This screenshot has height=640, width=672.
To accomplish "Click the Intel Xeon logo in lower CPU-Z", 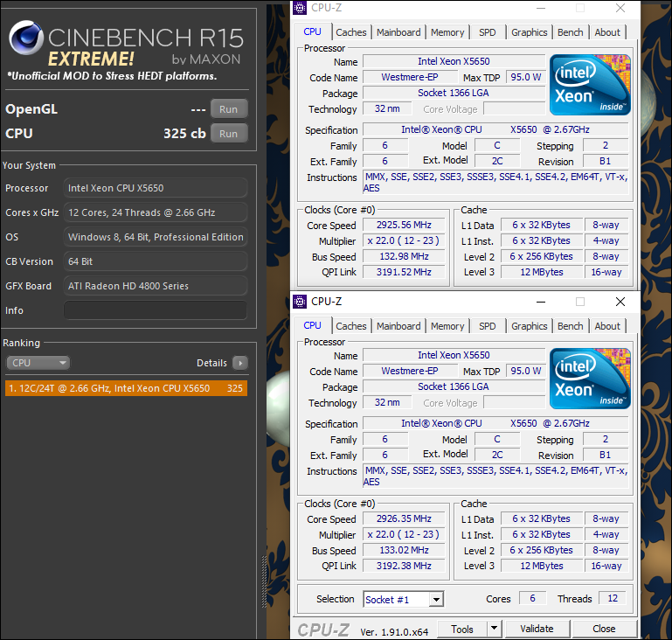I will click(590, 378).
